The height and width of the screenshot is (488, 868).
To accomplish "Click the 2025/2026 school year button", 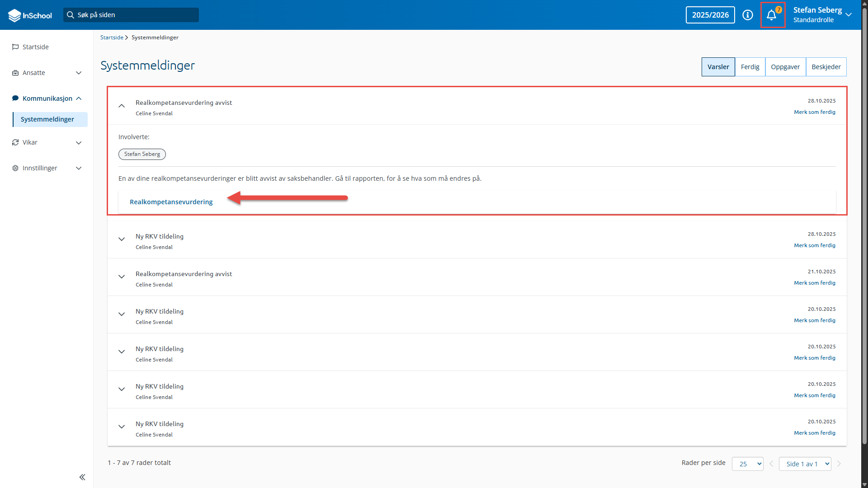I will [x=710, y=15].
